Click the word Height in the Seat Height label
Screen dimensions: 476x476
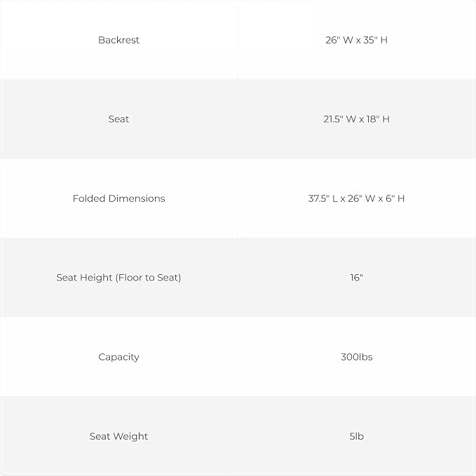(x=96, y=278)
